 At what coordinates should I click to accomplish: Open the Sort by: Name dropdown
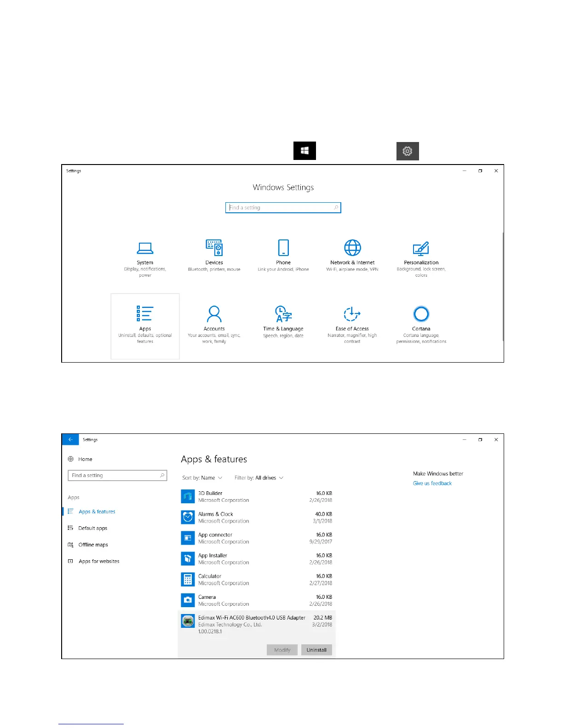202,478
